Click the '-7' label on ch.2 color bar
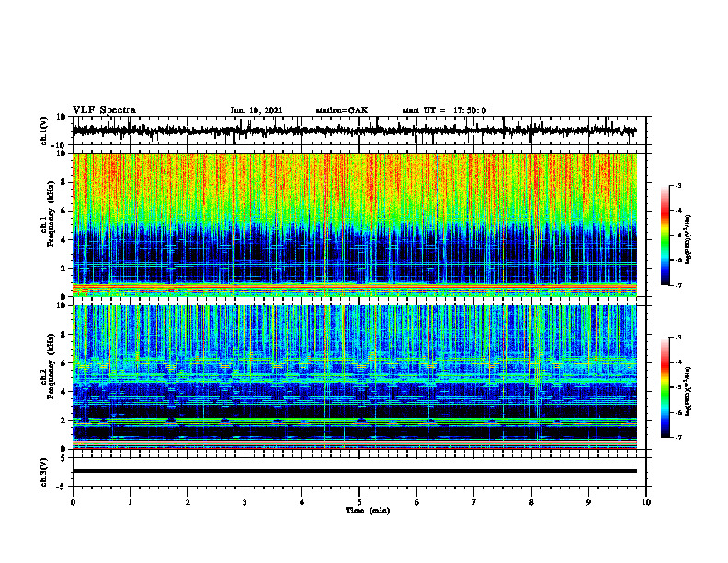This screenshot has width=728, height=563. point(678,437)
